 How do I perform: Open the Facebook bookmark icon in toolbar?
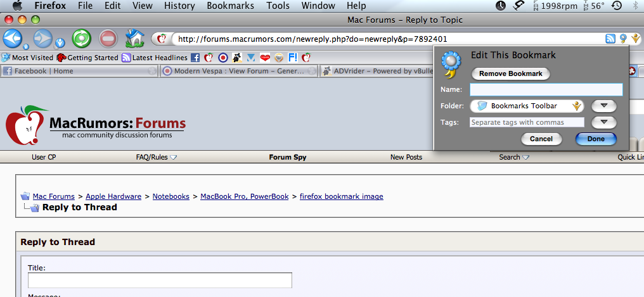195,58
